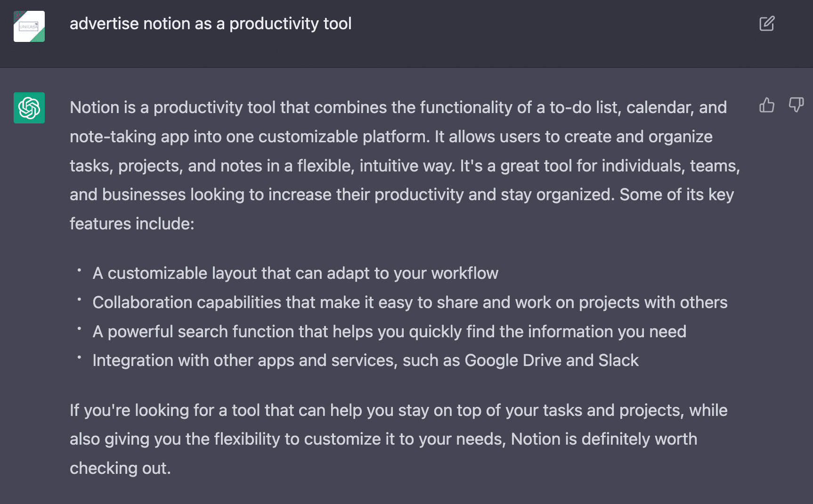Click the first word "Notion" of the response
This screenshot has width=813, height=504.
tap(94, 107)
